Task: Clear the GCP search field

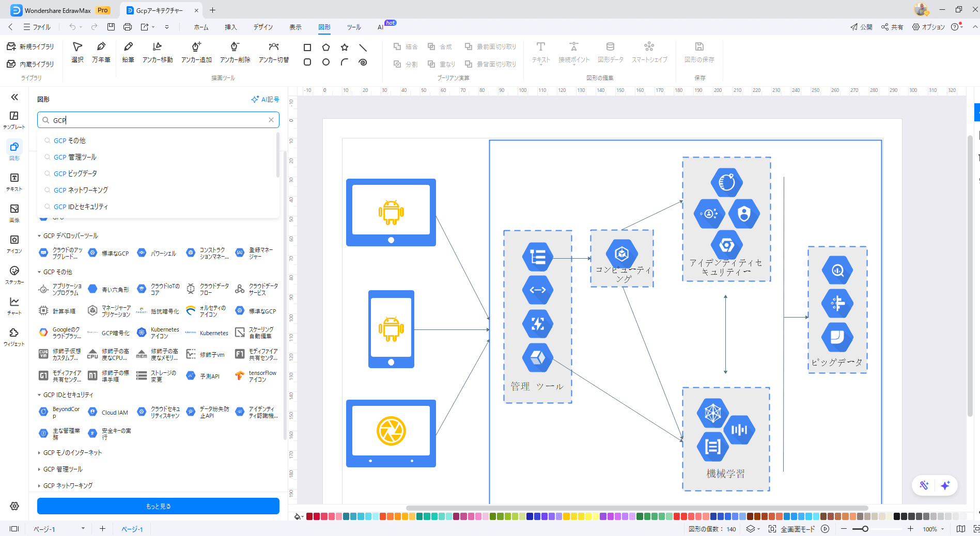Action: click(271, 120)
